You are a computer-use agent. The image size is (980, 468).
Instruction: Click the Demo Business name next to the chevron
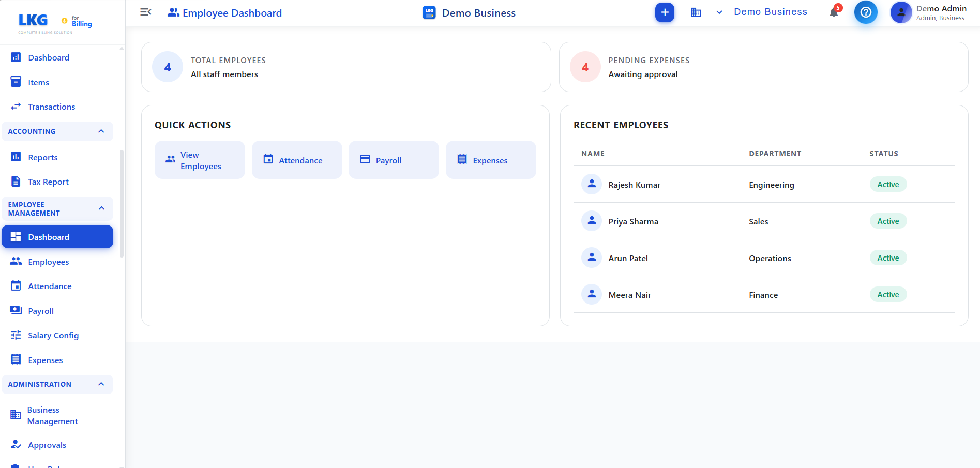point(771,12)
